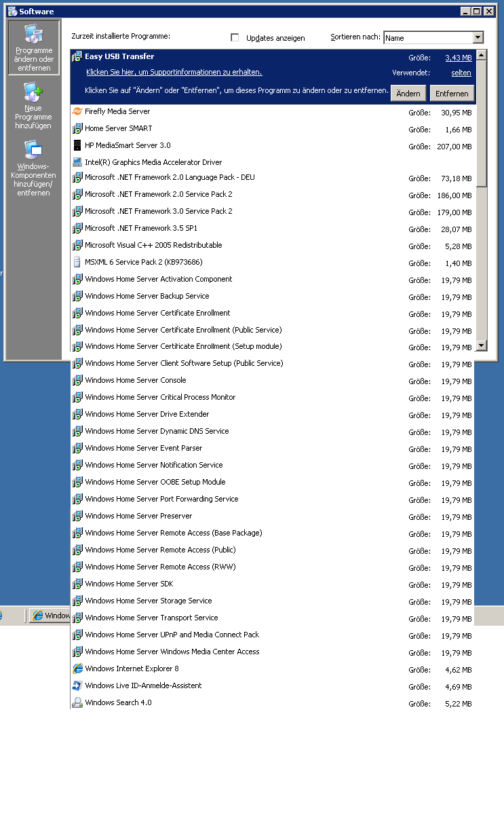Image resolution: width=504 pixels, height=828 pixels.
Task: Open Windows-Komponenten hinzufügen/entfernen sidebar icon
Action: click(x=33, y=168)
